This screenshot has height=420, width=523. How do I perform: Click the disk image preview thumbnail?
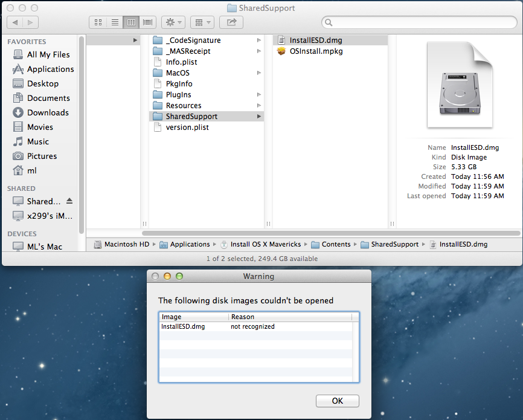coord(460,85)
